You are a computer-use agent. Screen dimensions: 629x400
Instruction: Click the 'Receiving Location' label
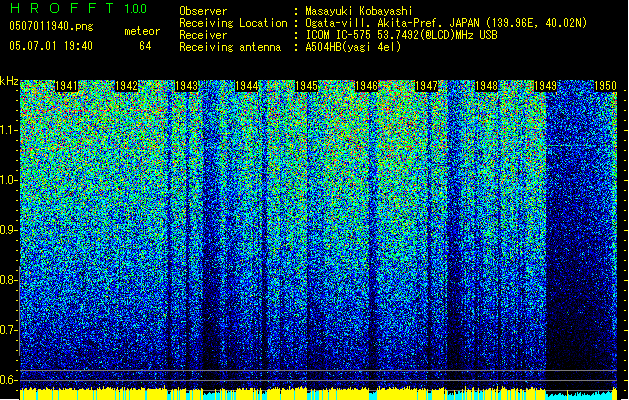coord(233,23)
